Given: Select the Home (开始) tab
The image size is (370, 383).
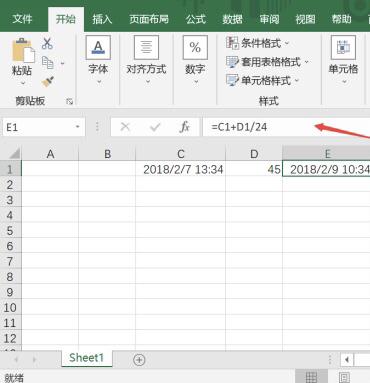Looking at the screenshot, I should click(65, 19).
